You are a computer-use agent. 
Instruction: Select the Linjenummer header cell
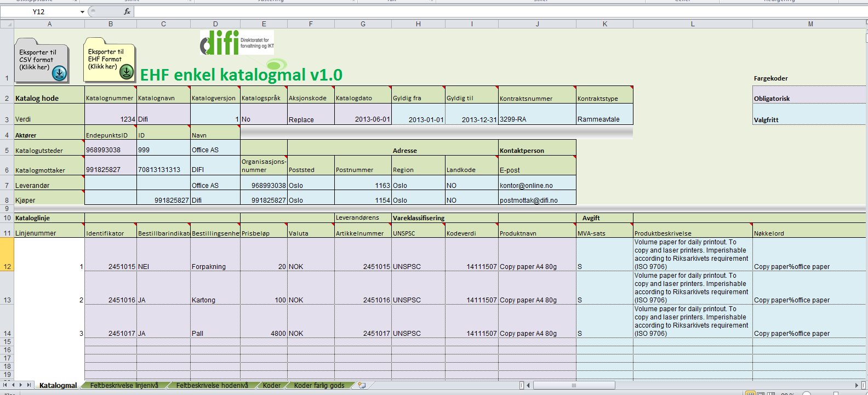[49, 230]
